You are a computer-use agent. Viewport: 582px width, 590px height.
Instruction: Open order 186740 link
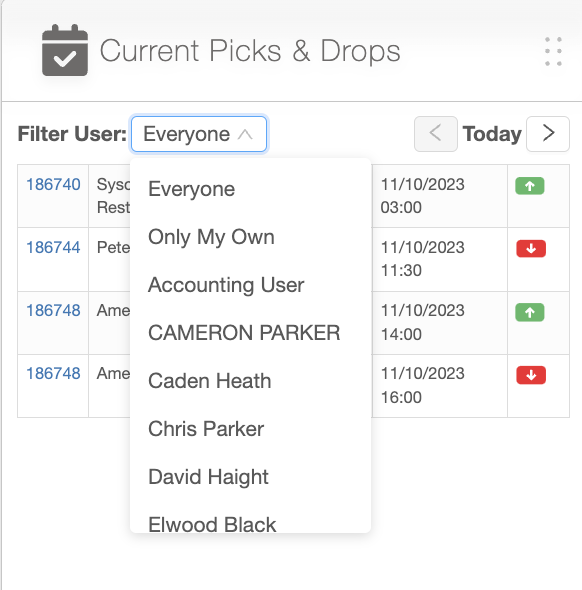tap(53, 184)
